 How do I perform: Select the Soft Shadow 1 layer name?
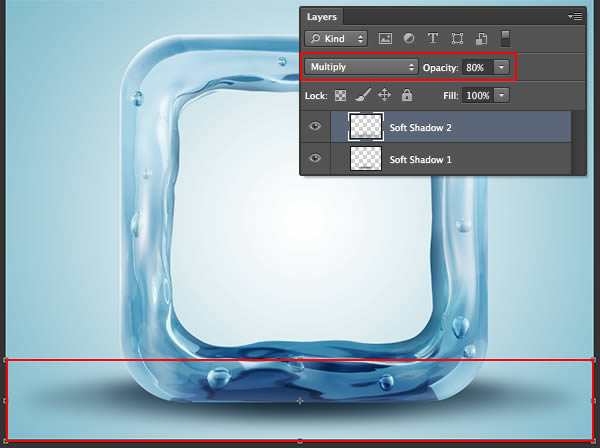[x=420, y=159]
